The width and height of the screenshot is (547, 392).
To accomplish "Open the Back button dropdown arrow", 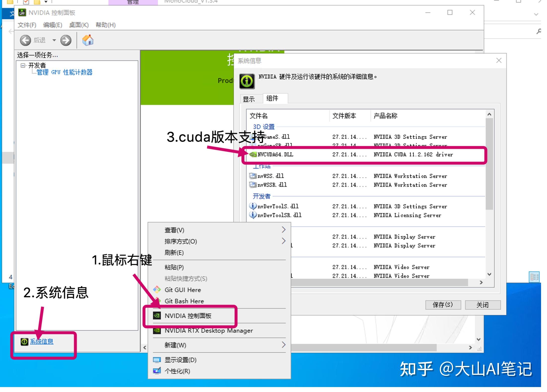I will pos(54,40).
